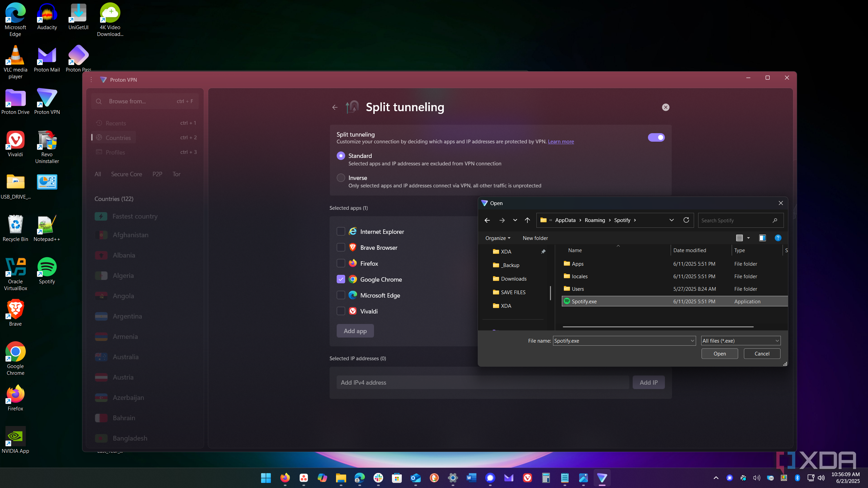The image size is (868, 488).
Task: Open the NVIDIA App desktop shortcut
Action: click(x=15, y=440)
